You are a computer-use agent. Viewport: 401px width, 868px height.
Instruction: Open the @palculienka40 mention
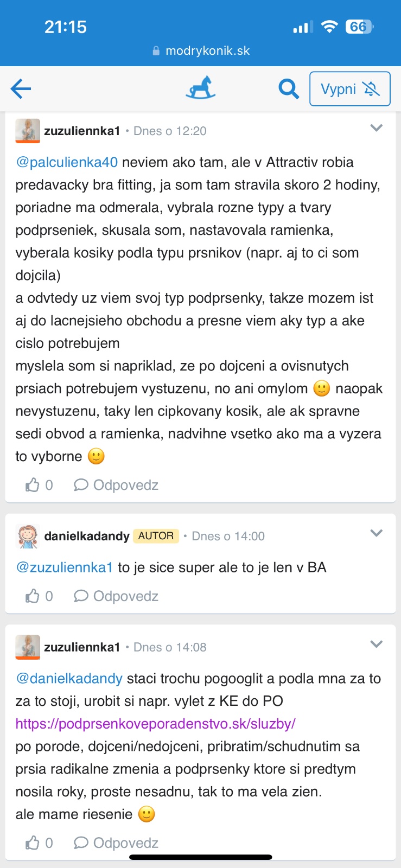pyautogui.click(x=67, y=162)
